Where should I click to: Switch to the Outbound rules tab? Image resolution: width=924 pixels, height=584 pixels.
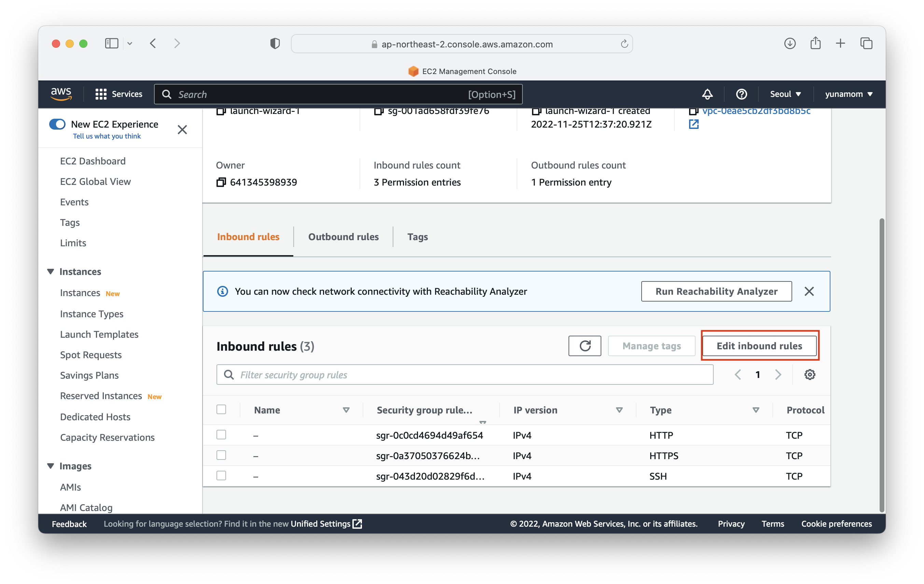tap(343, 237)
